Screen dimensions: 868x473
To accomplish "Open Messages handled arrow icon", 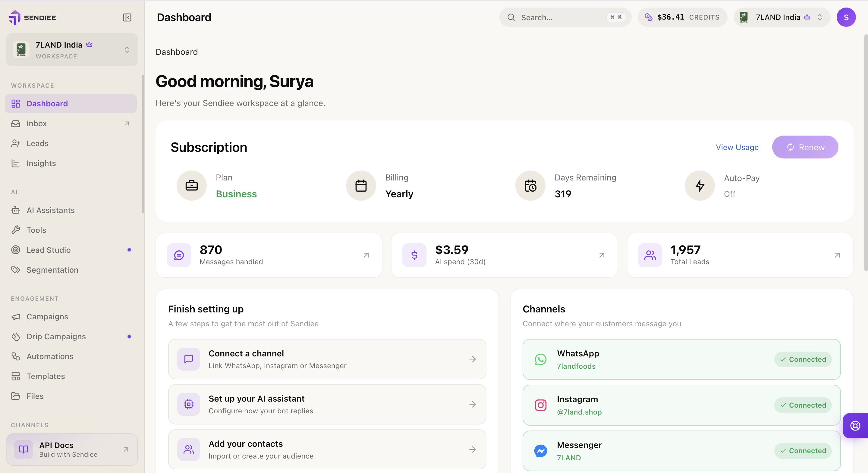I will [x=366, y=255].
